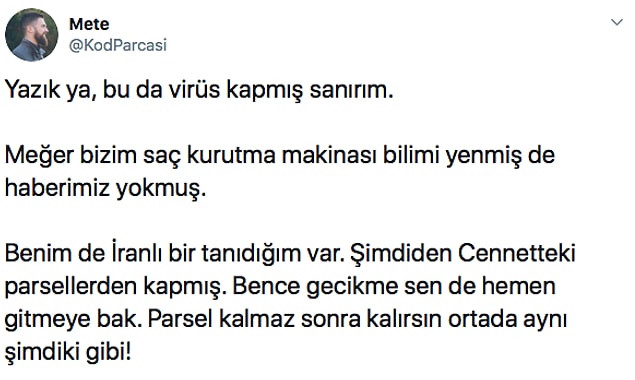Click the words 'haberimiz yokmuş'
635x380 pixels.
pos(103,189)
